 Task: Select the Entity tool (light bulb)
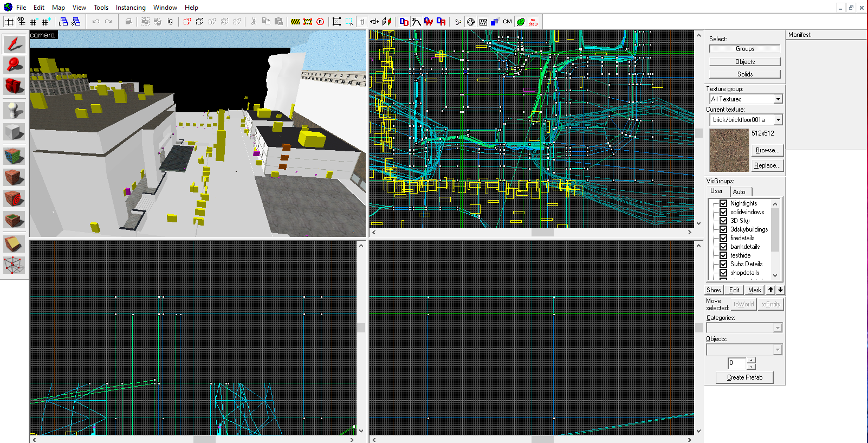pos(14,111)
